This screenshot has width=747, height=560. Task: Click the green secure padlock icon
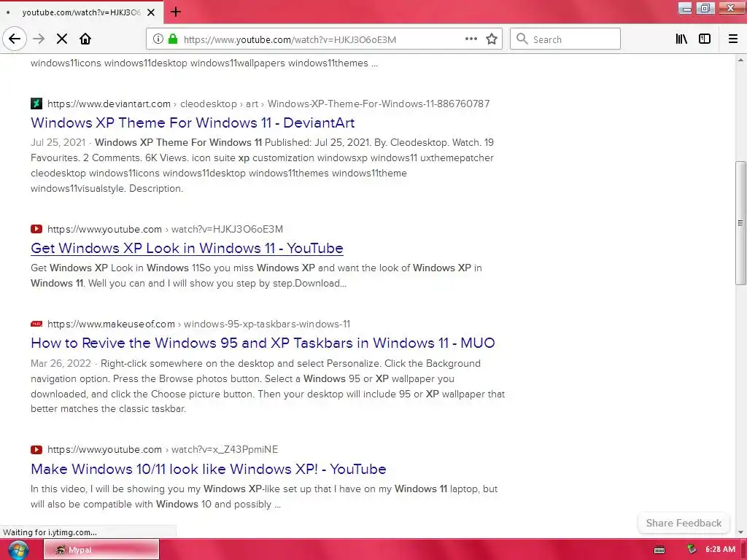click(173, 39)
